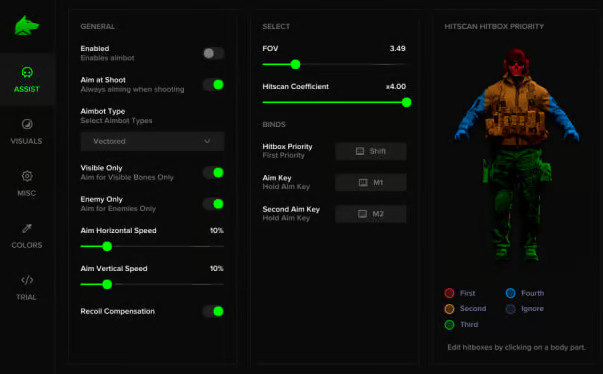Click the FOV slider handle
603x374 pixels.
pyautogui.click(x=295, y=64)
